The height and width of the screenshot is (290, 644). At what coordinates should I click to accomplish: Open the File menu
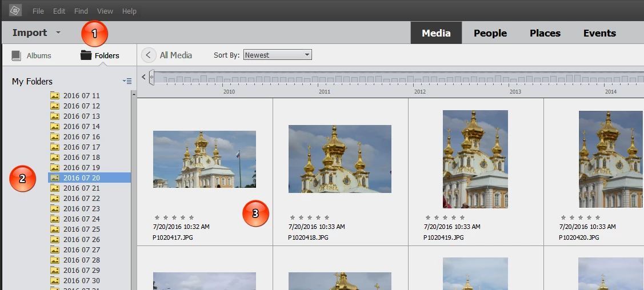38,11
